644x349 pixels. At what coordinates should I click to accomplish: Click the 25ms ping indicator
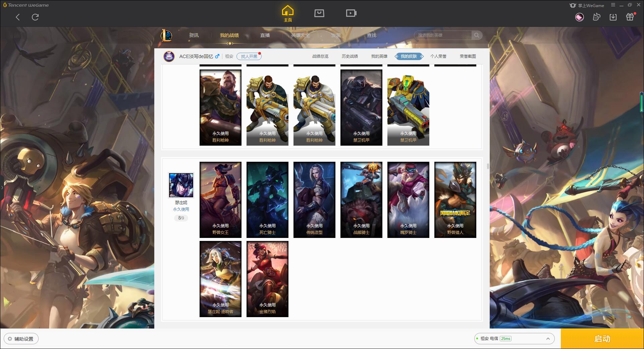pyautogui.click(x=505, y=339)
